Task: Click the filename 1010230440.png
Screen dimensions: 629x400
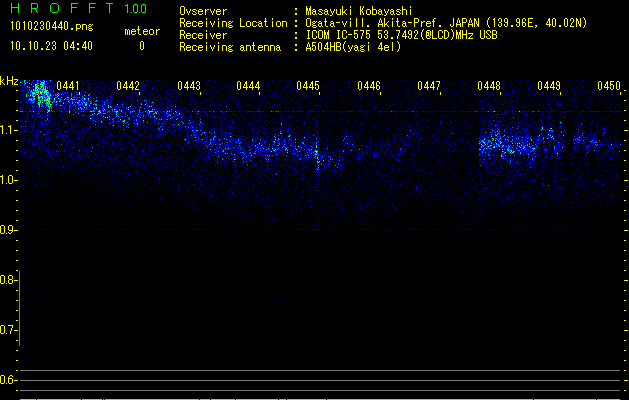Action: click(x=51, y=26)
